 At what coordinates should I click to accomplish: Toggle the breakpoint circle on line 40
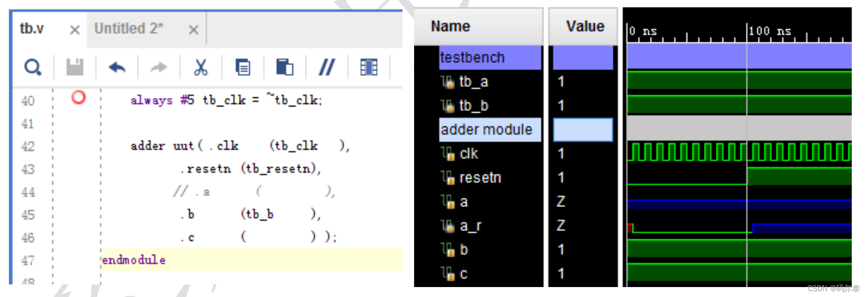[79, 97]
